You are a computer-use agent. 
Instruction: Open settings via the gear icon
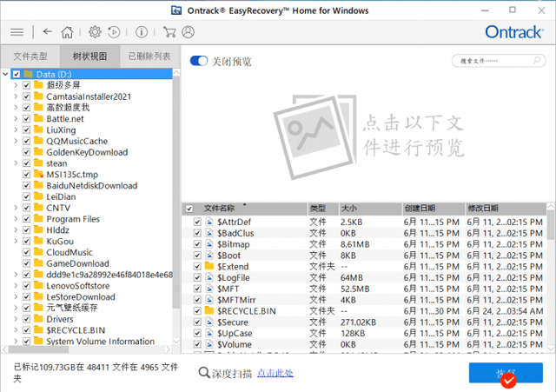pos(95,32)
